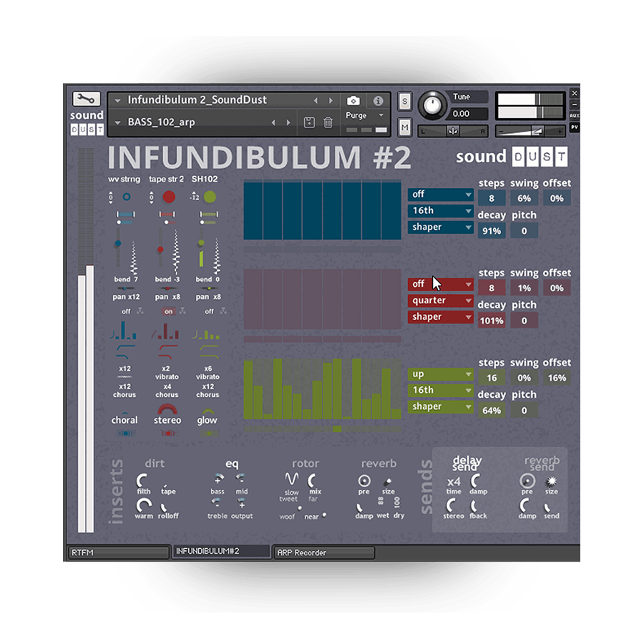
Task: Click the green offset value 16%
Action: [557, 379]
